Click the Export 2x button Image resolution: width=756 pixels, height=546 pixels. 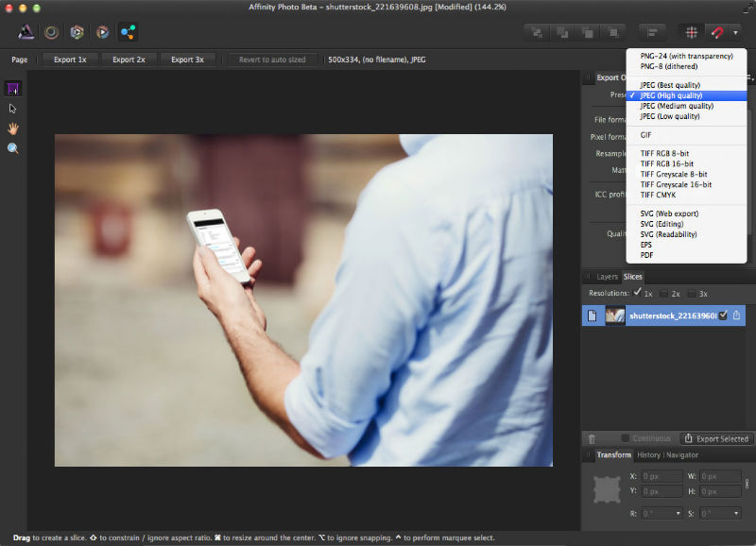tap(129, 60)
